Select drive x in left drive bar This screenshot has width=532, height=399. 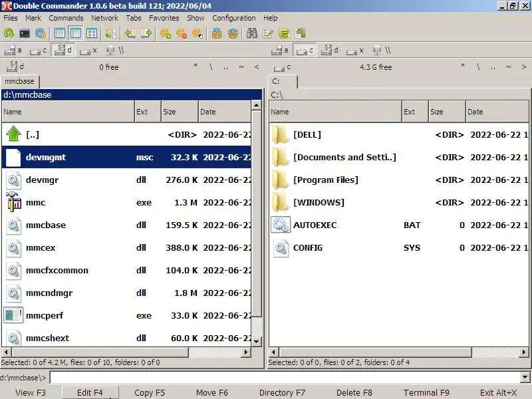tap(88, 51)
